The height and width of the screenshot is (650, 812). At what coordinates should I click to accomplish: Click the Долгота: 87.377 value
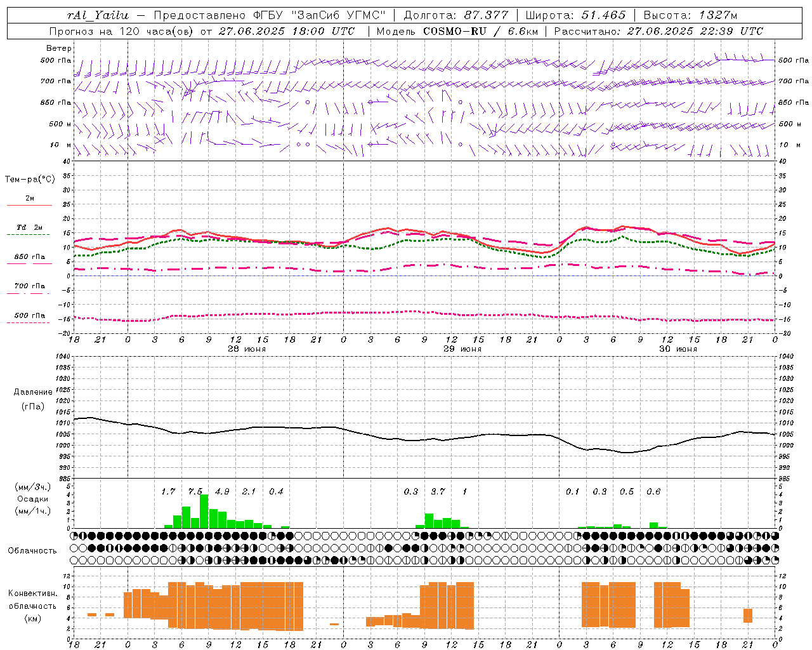click(455, 15)
